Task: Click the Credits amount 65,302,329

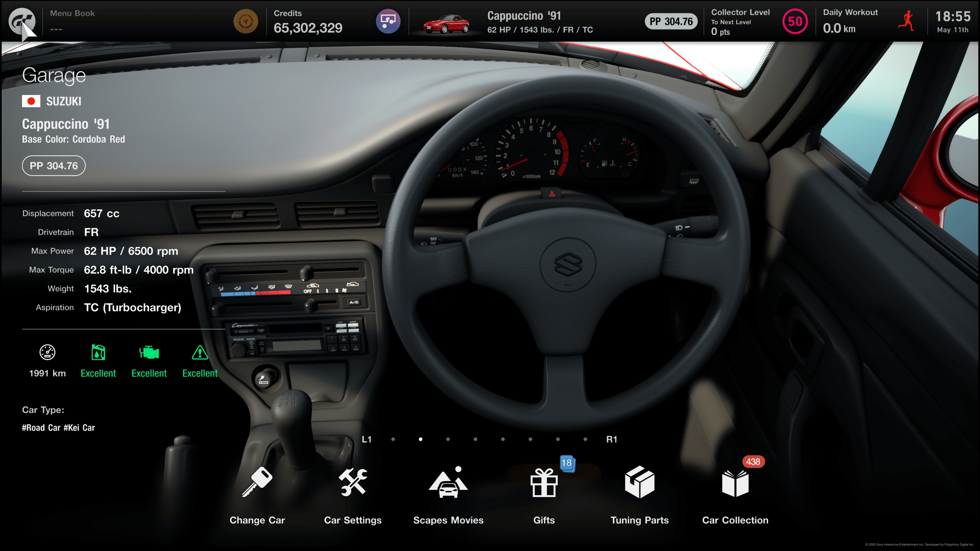Action: 308,28
